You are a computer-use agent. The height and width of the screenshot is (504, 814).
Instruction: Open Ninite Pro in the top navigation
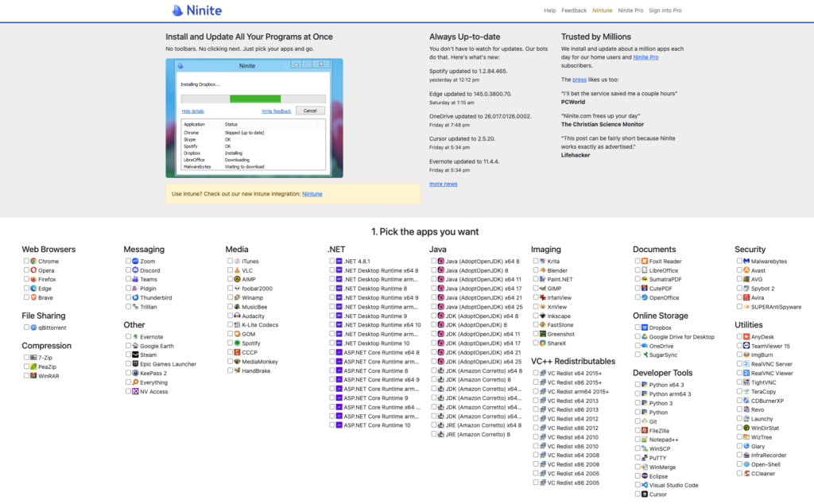pos(630,10)
